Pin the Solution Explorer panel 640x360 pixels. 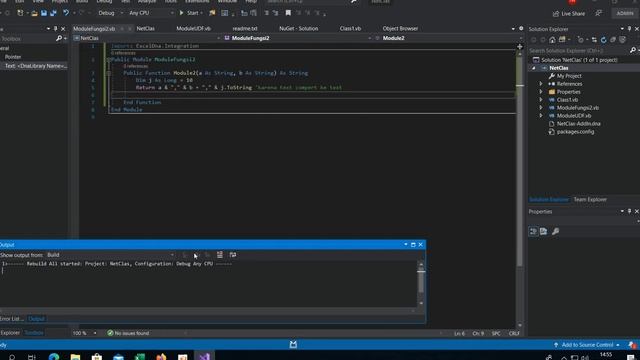(629, 29)
